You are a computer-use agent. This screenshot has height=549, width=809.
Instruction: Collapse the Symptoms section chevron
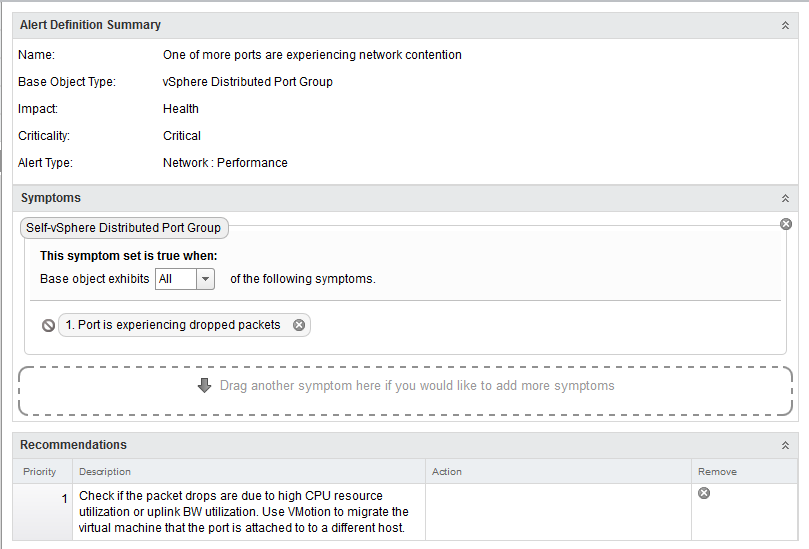(785, 199)
